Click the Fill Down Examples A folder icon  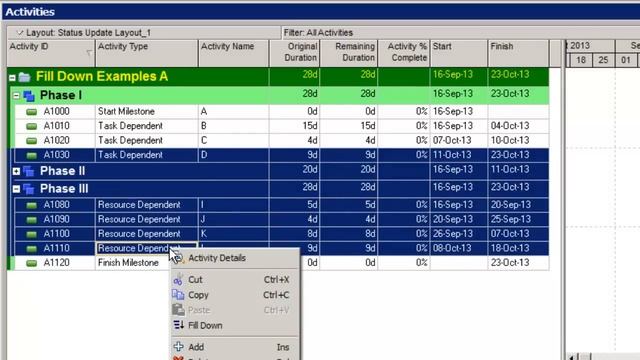click(24, 77)
